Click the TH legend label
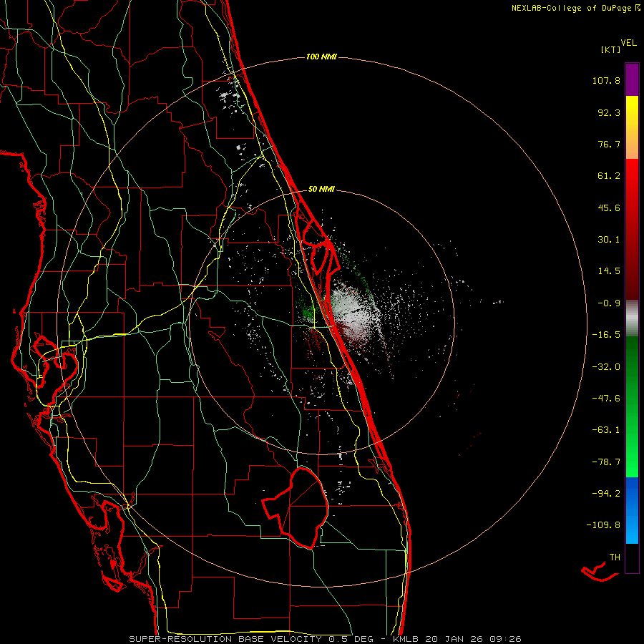 pyautogui.click(x=615, y=557)
